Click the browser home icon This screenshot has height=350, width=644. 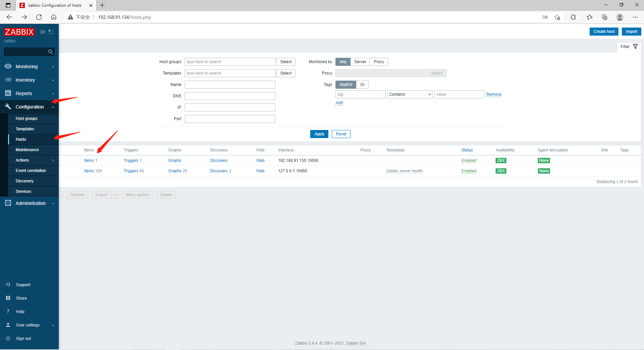(x=54, y=17)
